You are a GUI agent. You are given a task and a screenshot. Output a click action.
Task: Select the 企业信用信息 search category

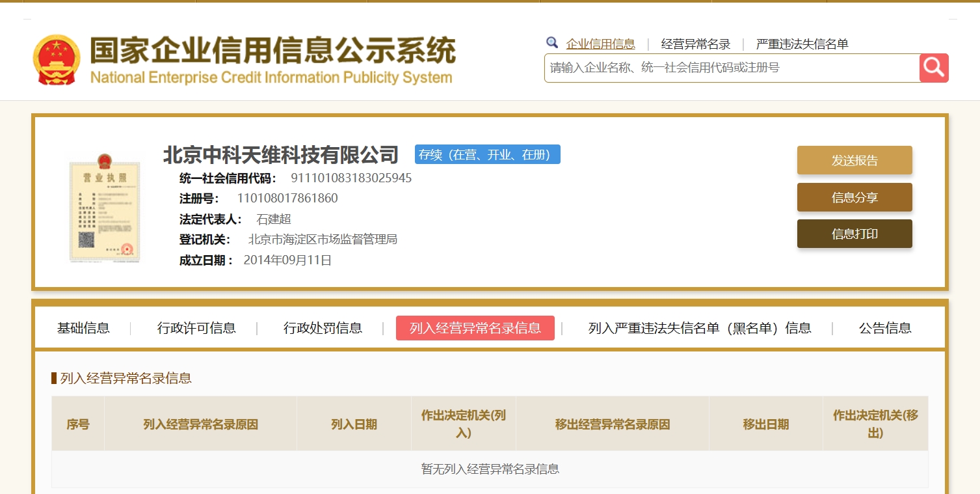(x=601, y=44)
